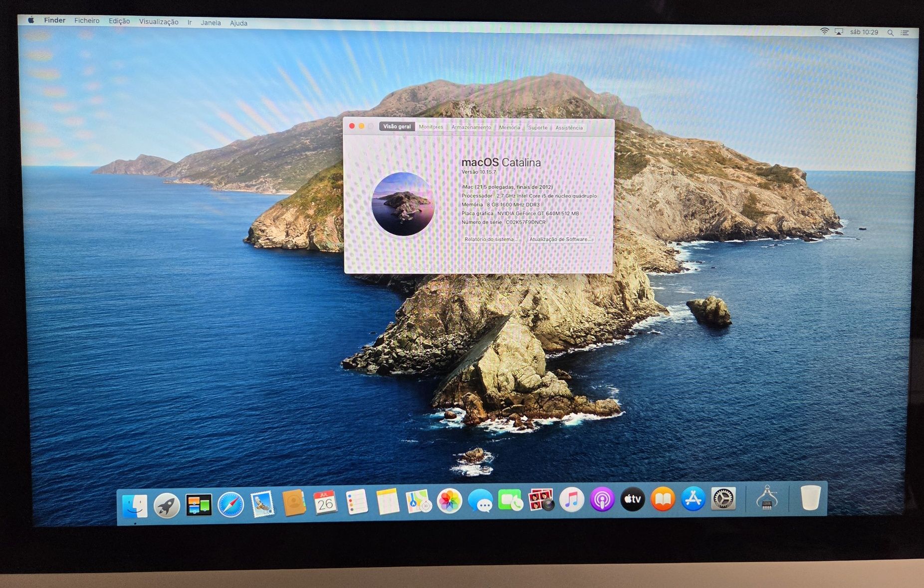Image resolution: width=924 pixels, height=588 pixels.
Task: Click the macOS Catalina title text
Action: click(501, 162)
